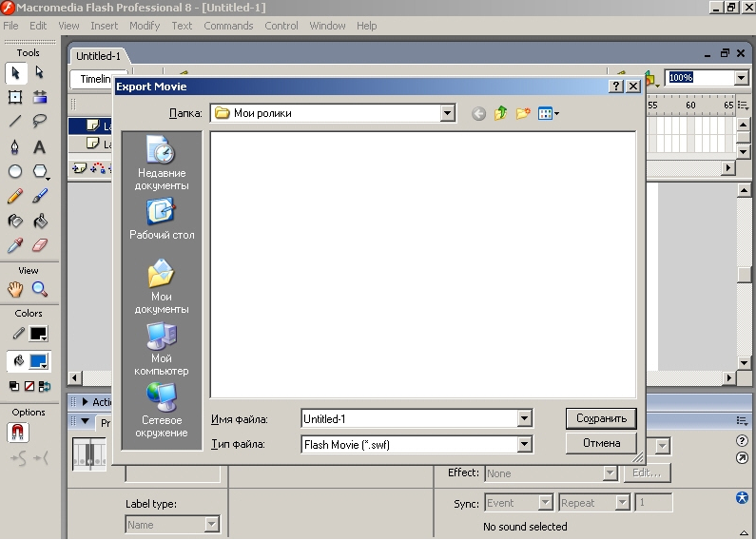This screenshot has height=540, width=756.
Task: Open the stage zoom percentage dropdown
Action: click(741, 77)
